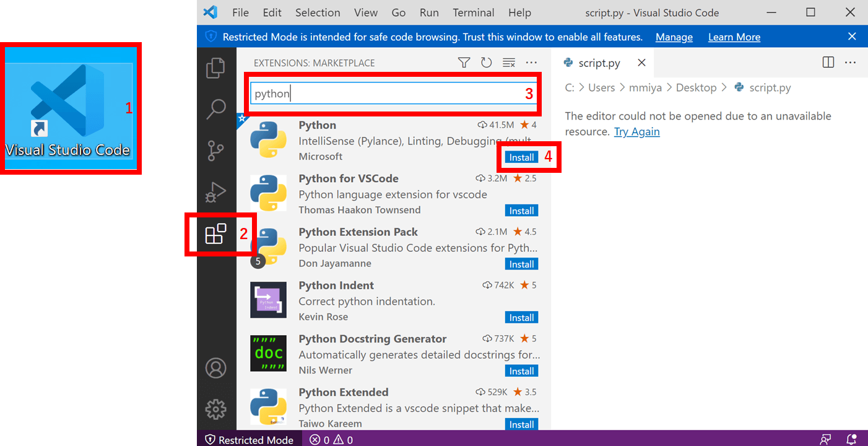Viewport: 868px width, 446px height.
Task: Split the editor to the right
Action: (828, 63)
